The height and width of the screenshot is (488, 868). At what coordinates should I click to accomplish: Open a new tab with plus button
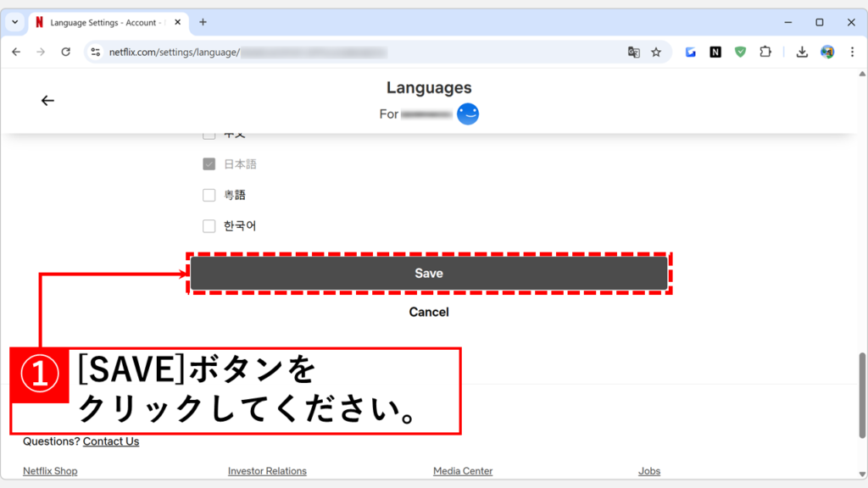pos(203,22)
